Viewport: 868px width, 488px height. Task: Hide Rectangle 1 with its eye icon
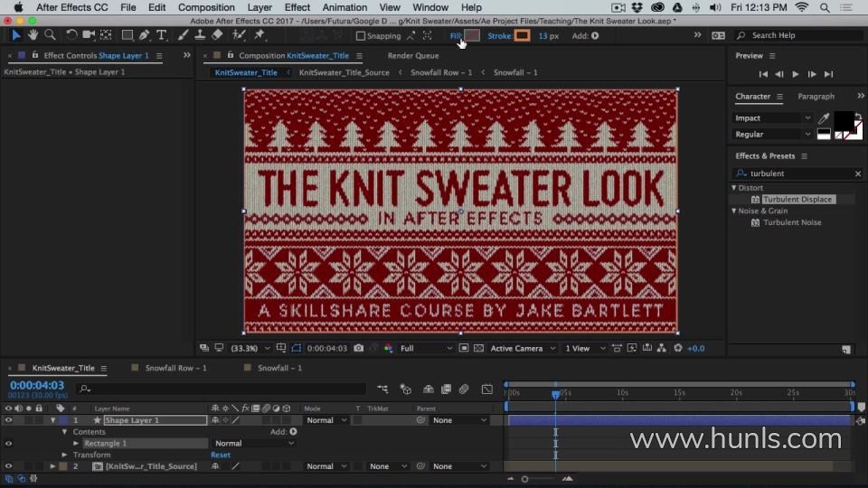[x=8, y=443]
